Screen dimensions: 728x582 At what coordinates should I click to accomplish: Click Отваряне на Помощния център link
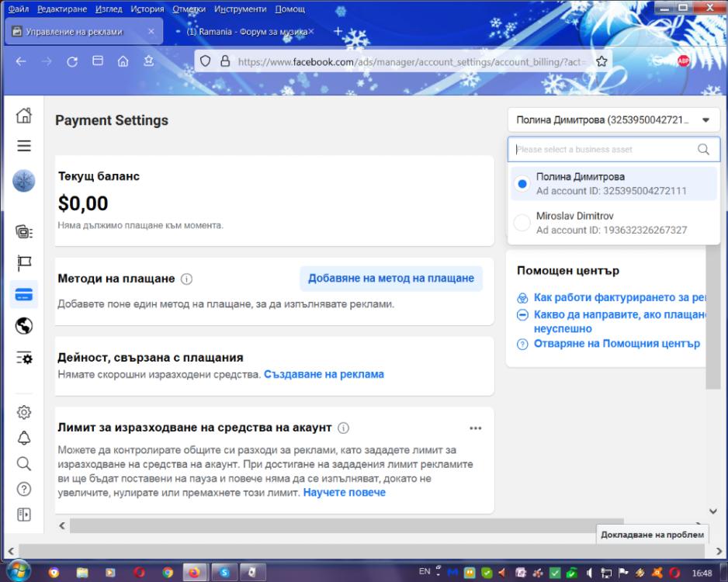(x=616, y=344)
